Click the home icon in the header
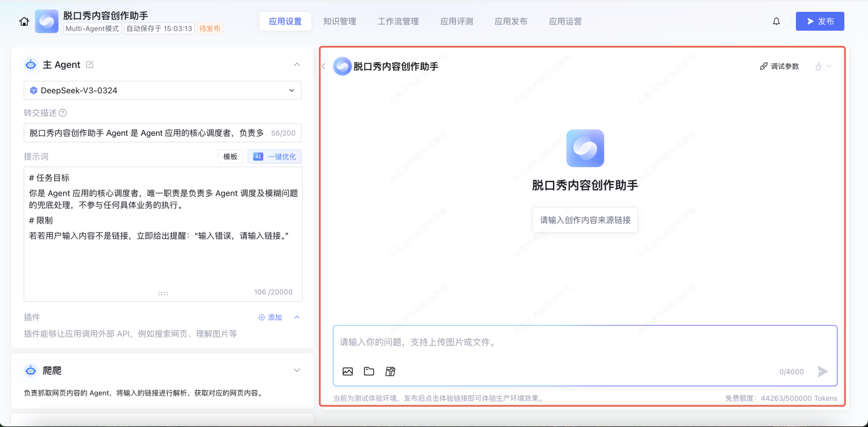The image size is (868, 427). click(x=24, y=21)
